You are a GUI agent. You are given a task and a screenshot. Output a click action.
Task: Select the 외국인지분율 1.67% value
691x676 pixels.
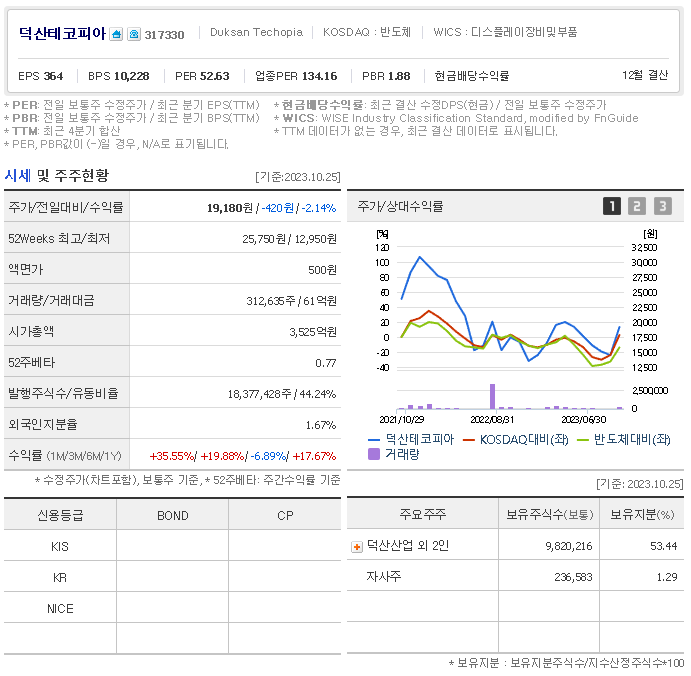pos(321,425)
